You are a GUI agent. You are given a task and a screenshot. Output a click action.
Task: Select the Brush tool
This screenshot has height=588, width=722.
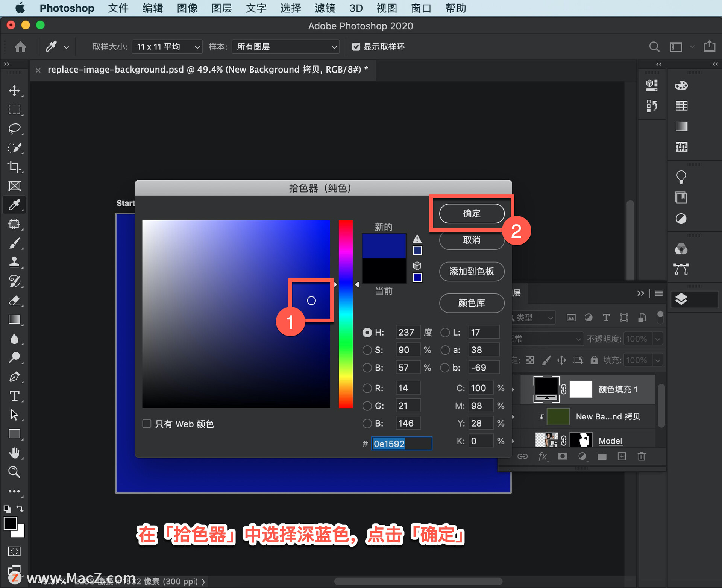pos(14,243)
